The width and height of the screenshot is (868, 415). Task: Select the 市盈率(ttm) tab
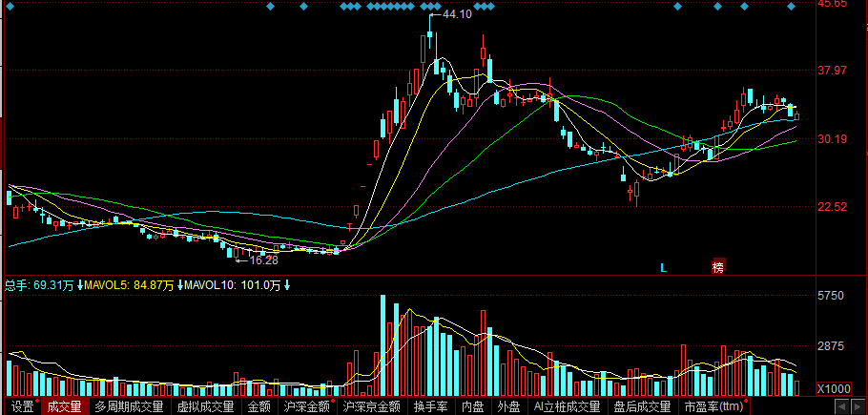point(713,406)
